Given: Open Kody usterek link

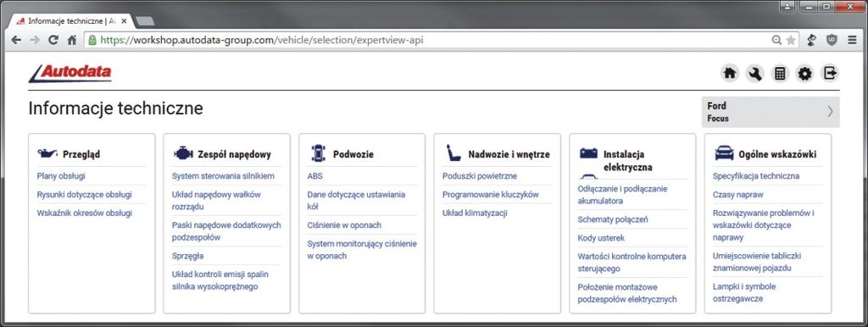Looking at the screenshot, I should point(601,238).
